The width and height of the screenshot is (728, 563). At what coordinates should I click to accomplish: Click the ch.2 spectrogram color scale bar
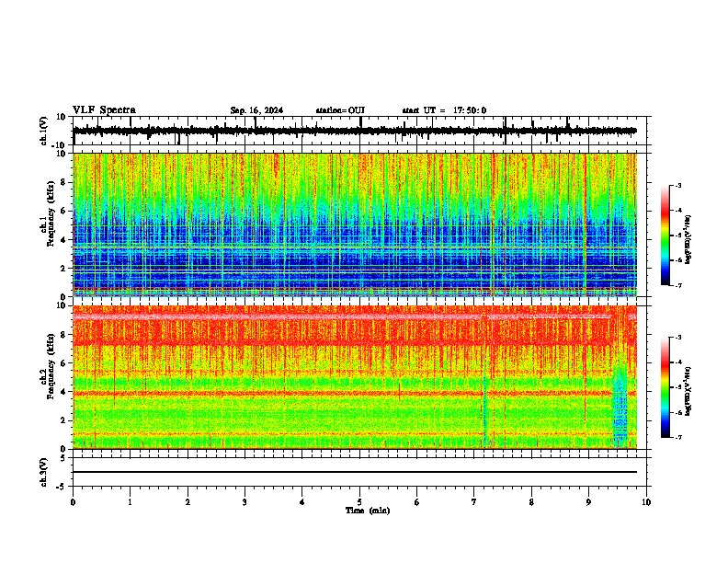coord(665,387)
